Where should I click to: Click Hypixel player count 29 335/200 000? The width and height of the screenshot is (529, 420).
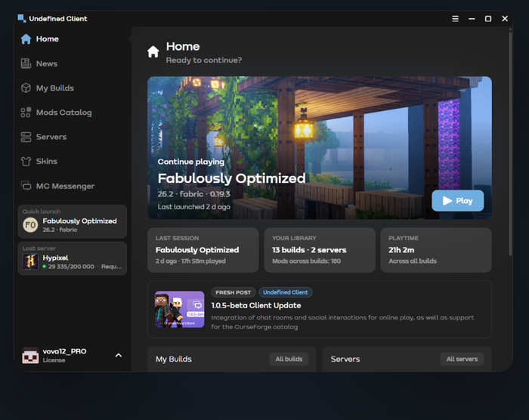(x=71, y=267)
